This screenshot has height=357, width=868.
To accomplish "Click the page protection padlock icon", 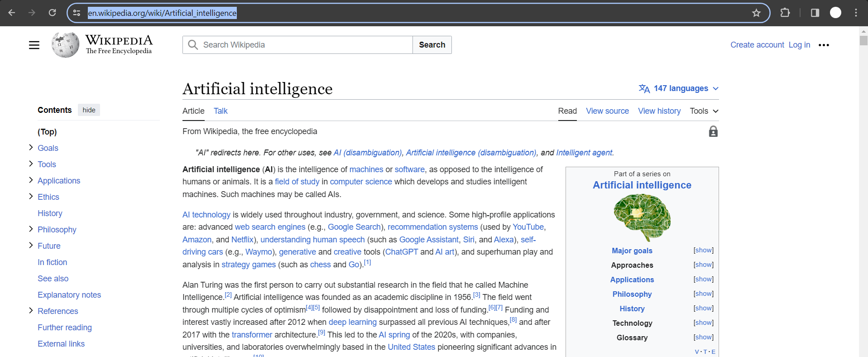I will (713, 131).
